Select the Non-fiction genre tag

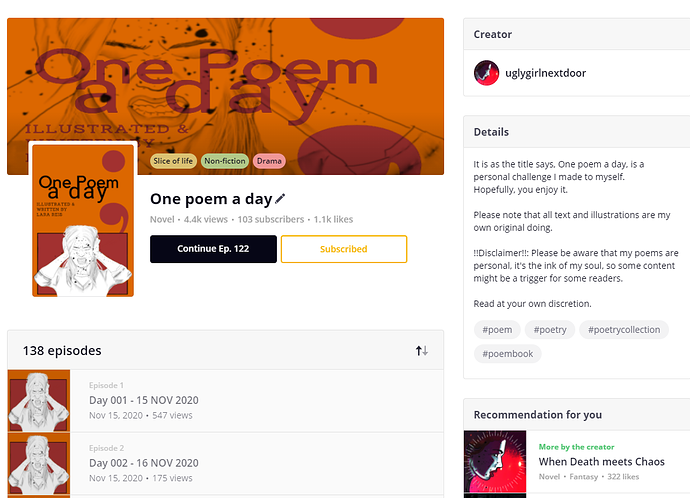(224, 161)
